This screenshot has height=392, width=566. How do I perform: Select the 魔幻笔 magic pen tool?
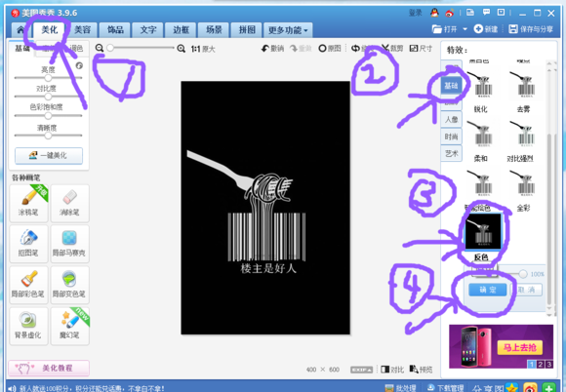click(69, 327)
